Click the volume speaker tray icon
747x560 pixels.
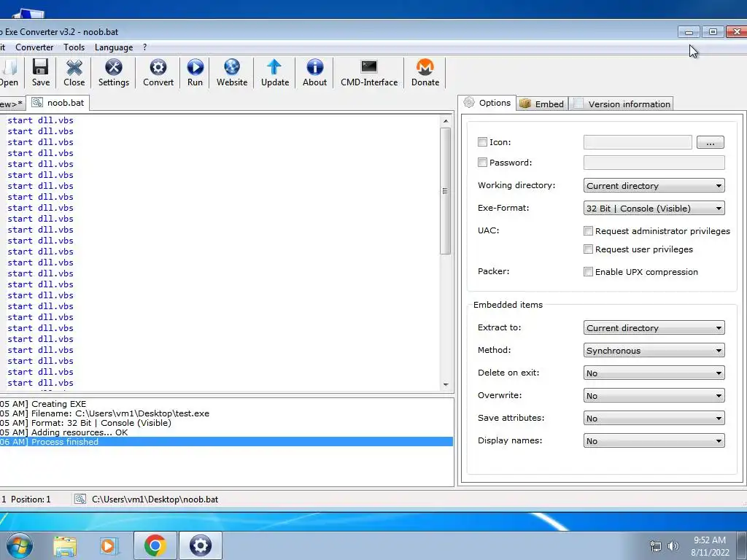(673, 546)
